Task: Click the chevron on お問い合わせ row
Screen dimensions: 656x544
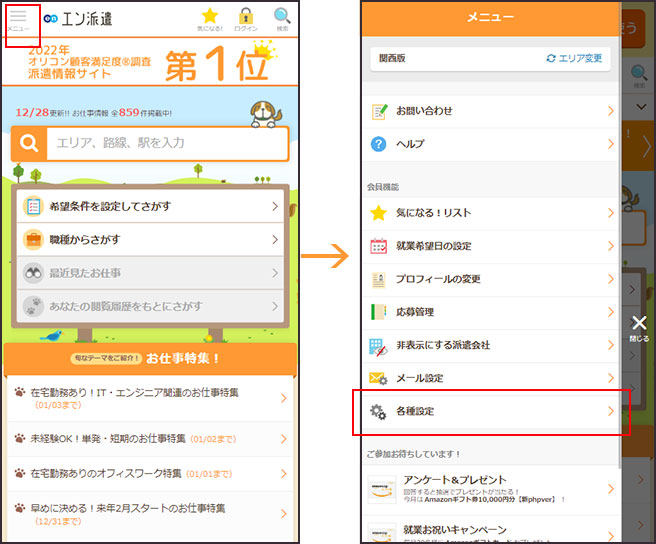Action: [611, 111]
